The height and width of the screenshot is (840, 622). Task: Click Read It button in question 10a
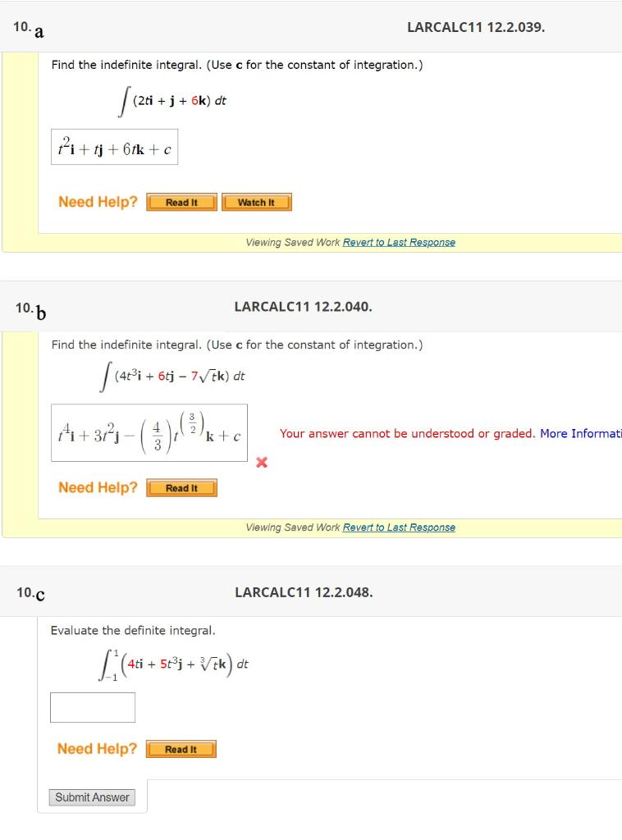[181, 202]
